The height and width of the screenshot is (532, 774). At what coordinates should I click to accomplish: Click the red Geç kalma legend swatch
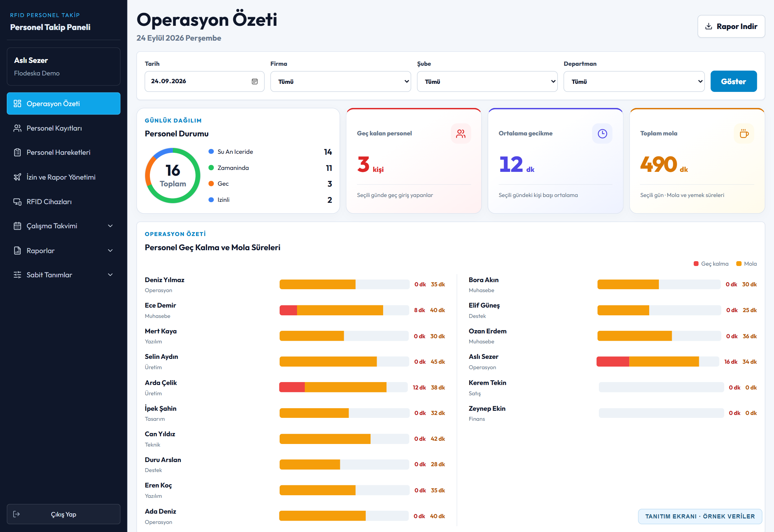click(696, 264)
